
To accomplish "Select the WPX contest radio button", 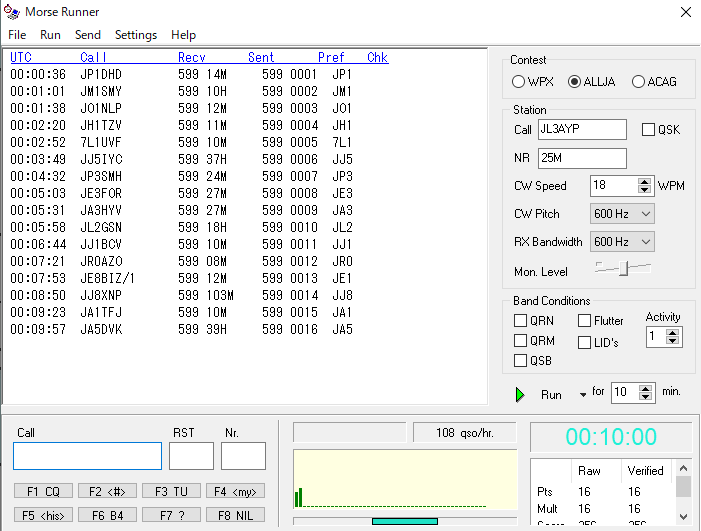I will point(518,82).
